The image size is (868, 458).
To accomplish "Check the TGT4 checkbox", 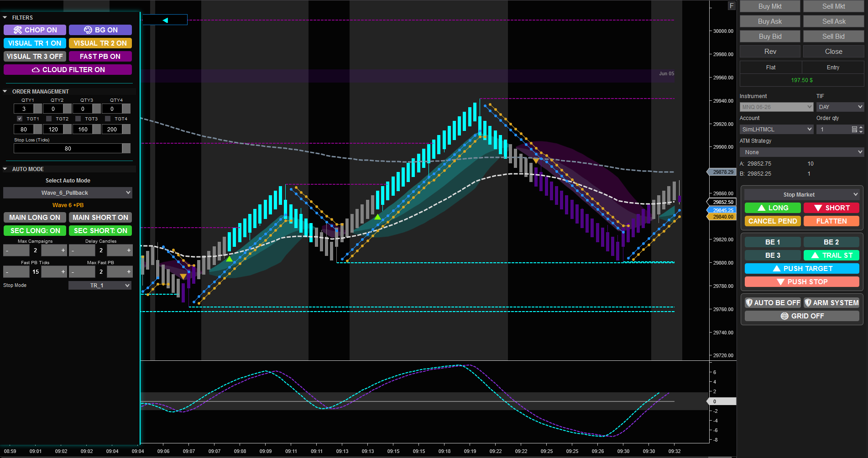I will click(x=108, y=119).
